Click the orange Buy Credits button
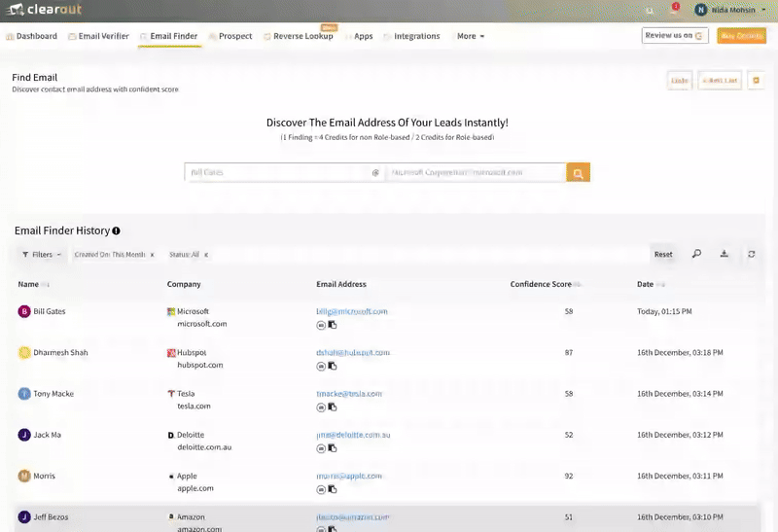This screenshot has height=532, width=778. pos(741,36)
